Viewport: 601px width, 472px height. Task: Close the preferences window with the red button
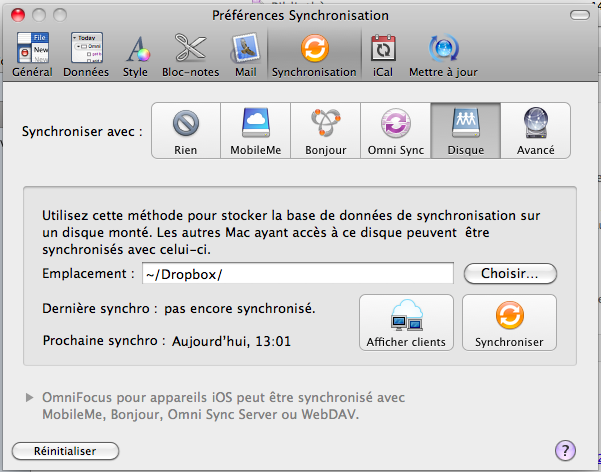[18, 15]
